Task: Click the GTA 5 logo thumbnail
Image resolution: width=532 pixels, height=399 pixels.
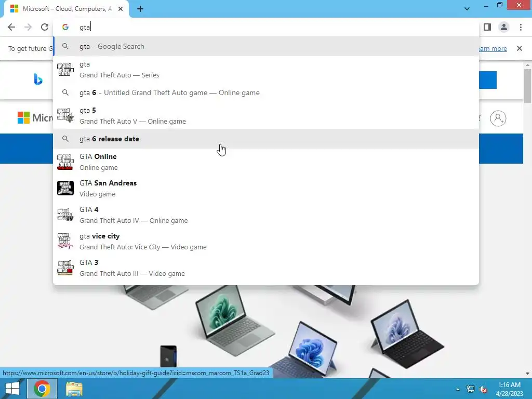Action: (65, 115)
